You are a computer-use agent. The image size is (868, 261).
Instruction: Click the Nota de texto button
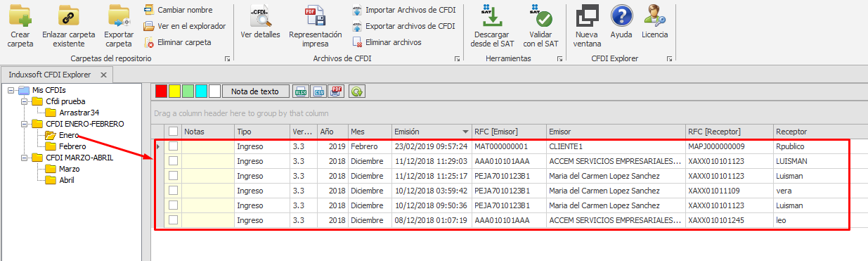click(x=255, y=91)
